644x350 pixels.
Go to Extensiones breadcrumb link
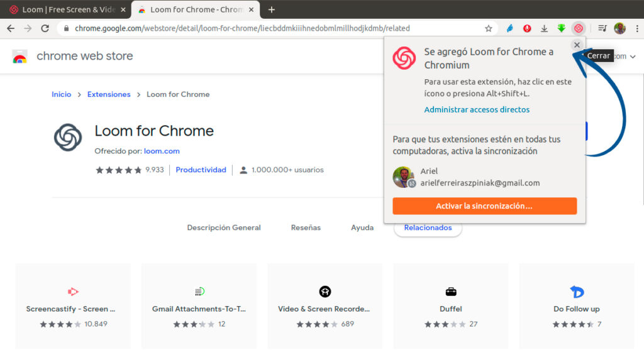point(109,94)
